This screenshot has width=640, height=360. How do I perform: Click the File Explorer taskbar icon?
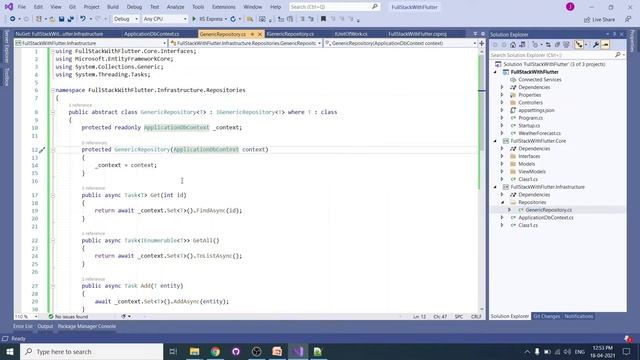click(195, 351)
